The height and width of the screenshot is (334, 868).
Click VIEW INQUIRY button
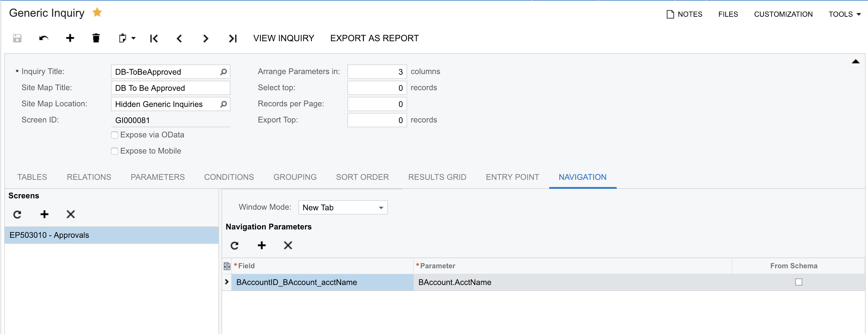click(x=283, y=38)
